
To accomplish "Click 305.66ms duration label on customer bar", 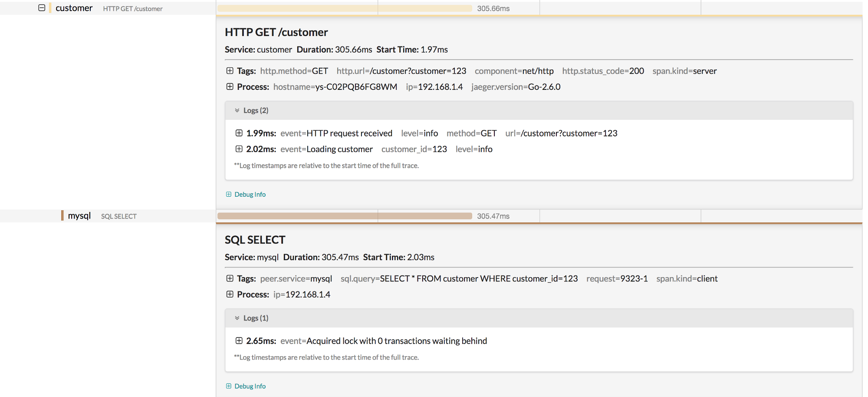I will [493, 8].
